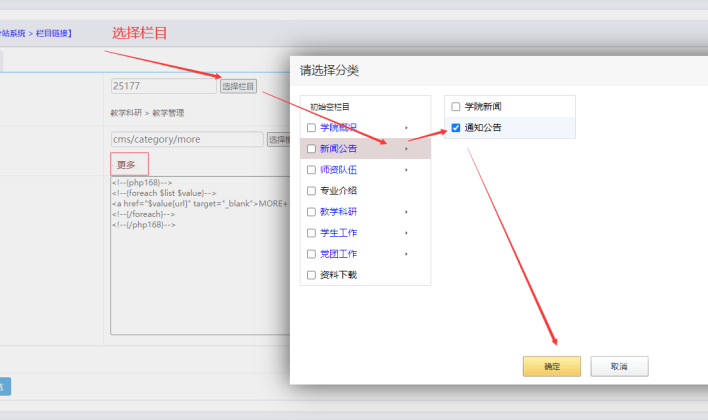Image resolution: width=708 pixels, height=420 pixels.
Task: Cancel the dialog with 取消 button
Action: coord(619,367)
